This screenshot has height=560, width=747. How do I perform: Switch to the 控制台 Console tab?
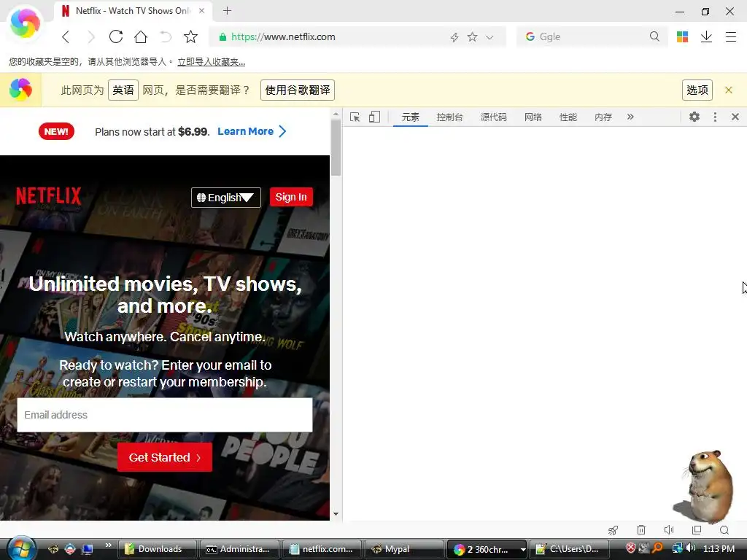pos(449,117)
